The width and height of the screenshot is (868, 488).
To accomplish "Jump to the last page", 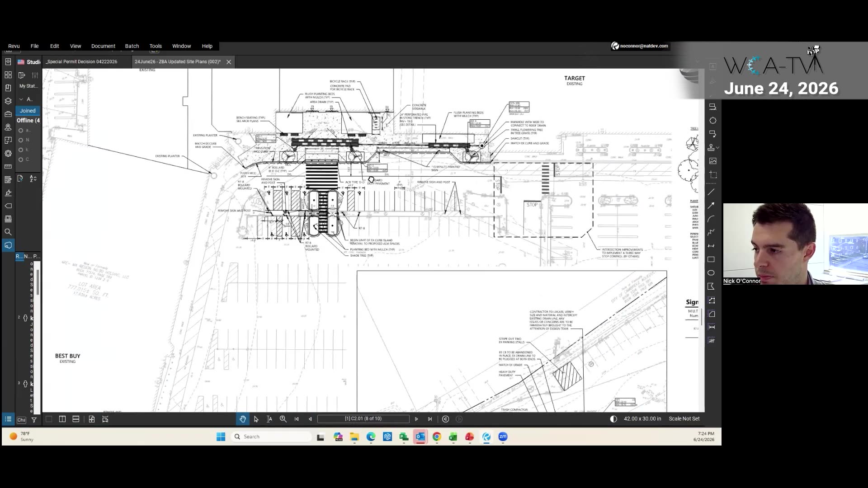I will [430, 419].
